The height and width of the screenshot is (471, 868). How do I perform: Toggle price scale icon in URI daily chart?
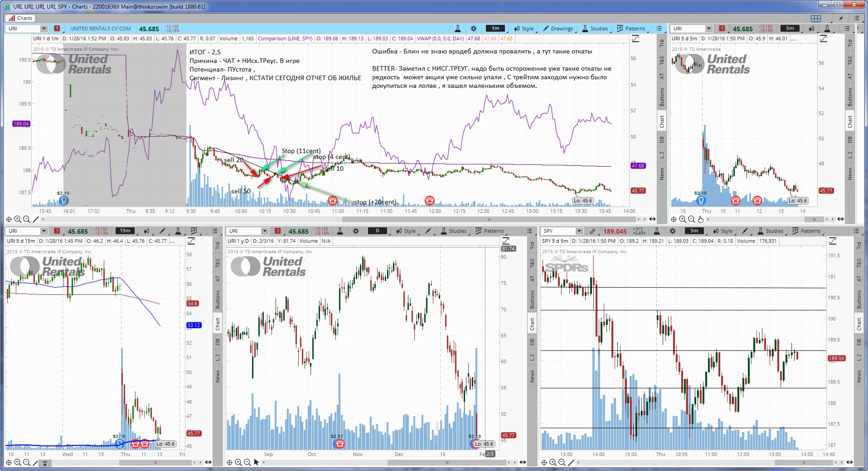click(506, 241)
